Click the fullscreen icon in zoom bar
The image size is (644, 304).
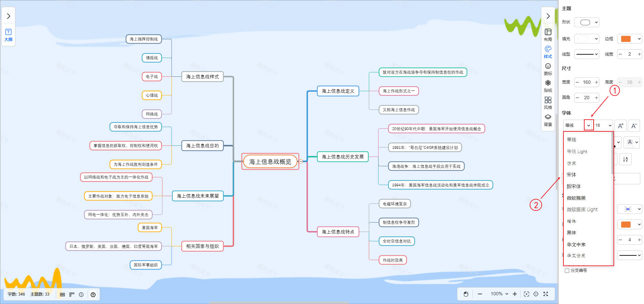pyautogui.click(x=546, y=294)
